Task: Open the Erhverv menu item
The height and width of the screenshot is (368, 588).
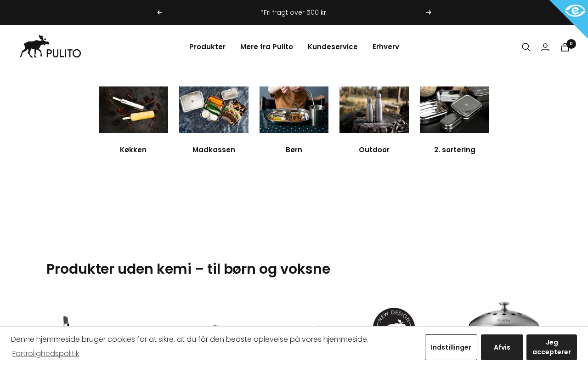Action: coord(386,47)
